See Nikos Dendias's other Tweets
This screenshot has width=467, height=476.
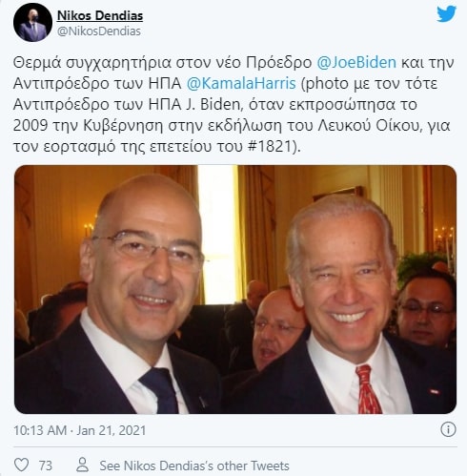(x=194, y=466)
